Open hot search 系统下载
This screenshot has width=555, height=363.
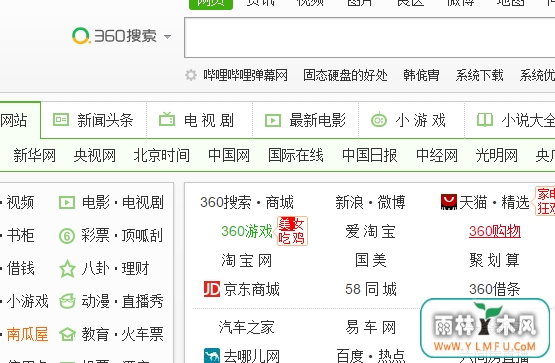(479, 75)
